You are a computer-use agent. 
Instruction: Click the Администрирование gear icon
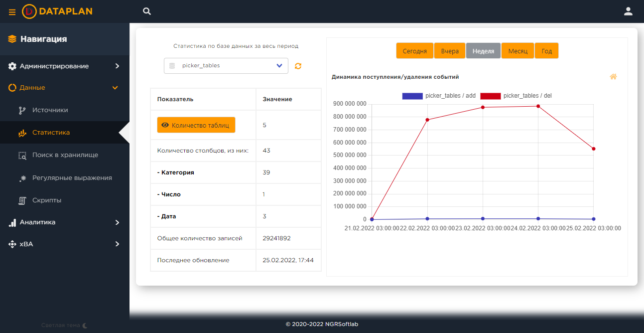pos(12,66)
